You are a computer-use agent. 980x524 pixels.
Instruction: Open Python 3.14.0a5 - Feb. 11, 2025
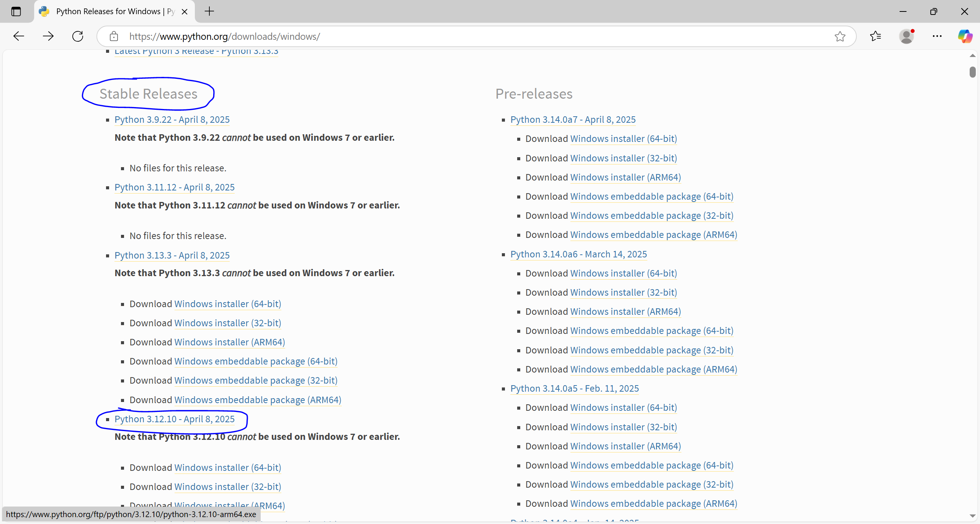coord(575,389)
